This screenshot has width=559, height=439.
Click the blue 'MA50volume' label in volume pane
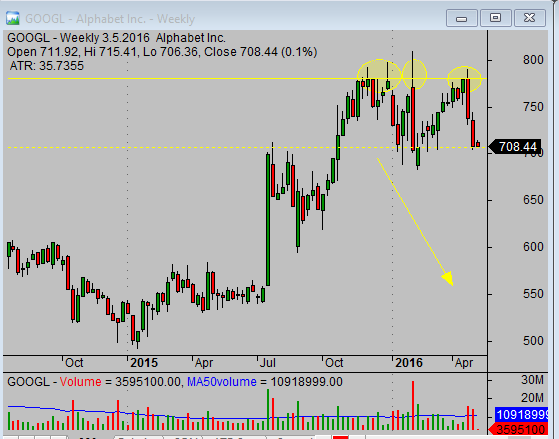[222, 382]
